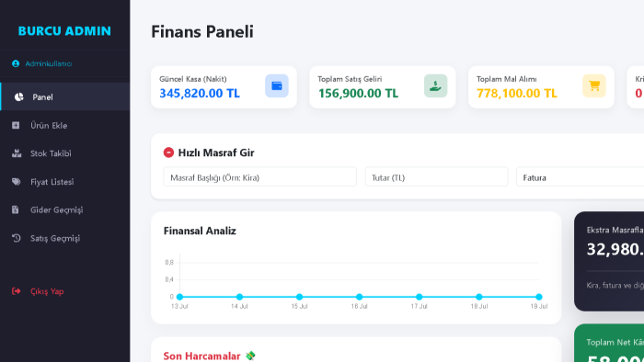Click the 156,900.00 TL sales value
Viewport: 644px width, 362px height.
click(x=358, y=94)
